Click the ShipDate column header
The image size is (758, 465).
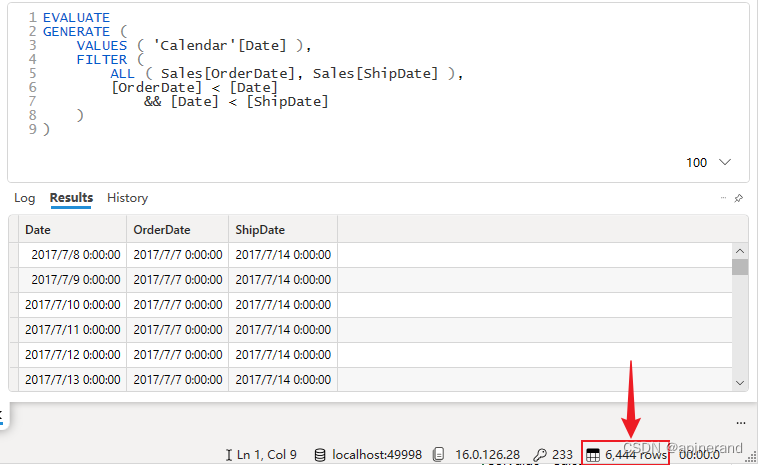pyautogui.click(x=283, y=230)
